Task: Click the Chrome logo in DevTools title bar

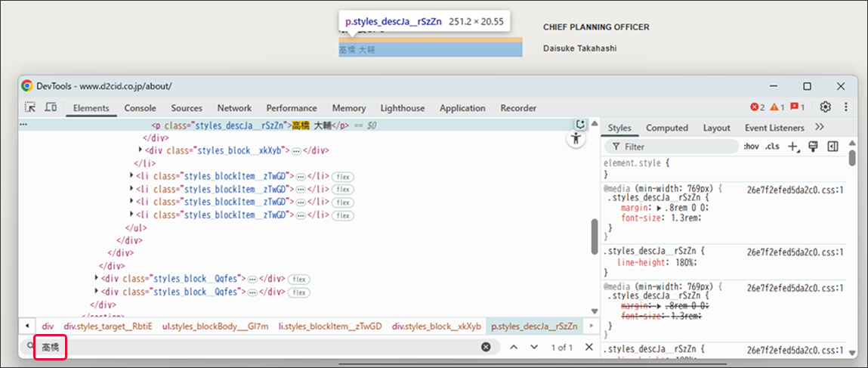Action: point(26,86)
